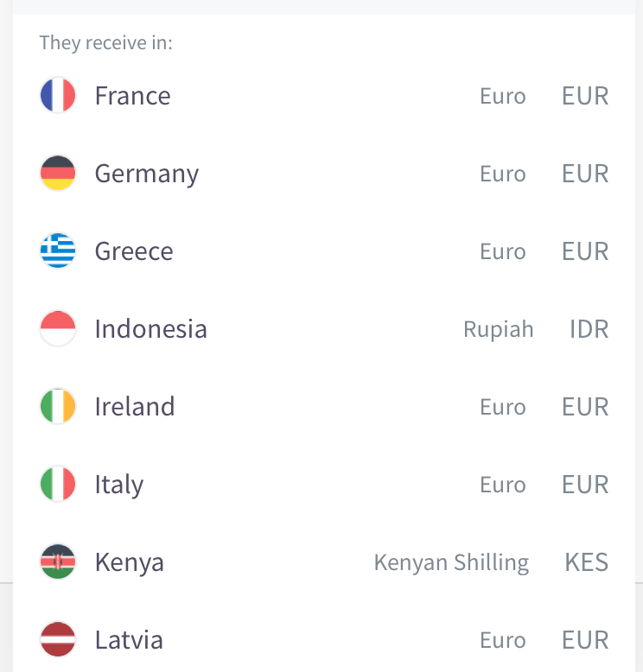Click the Latvia flag icon
This screenshot has width=643, height=672.
pos(58,639)
